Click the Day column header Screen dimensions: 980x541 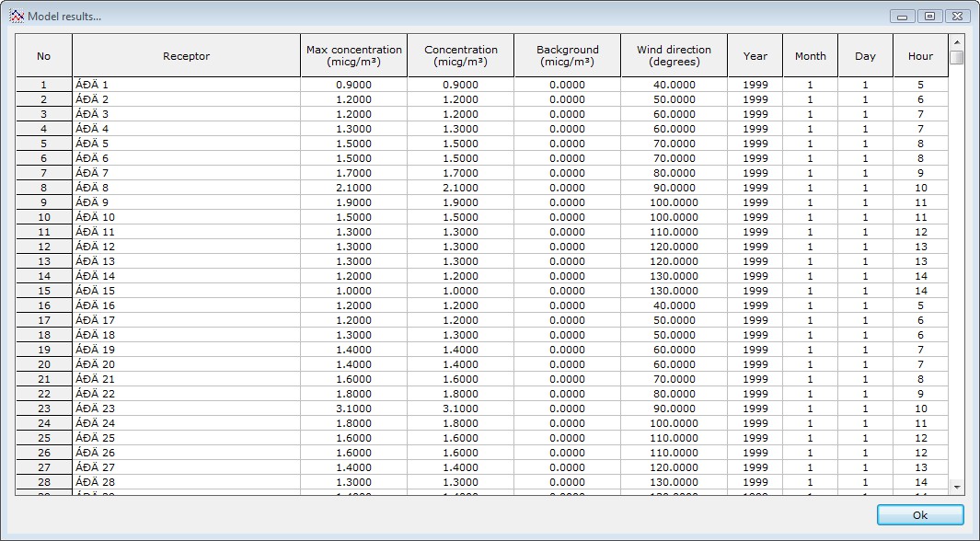(865, 56)
